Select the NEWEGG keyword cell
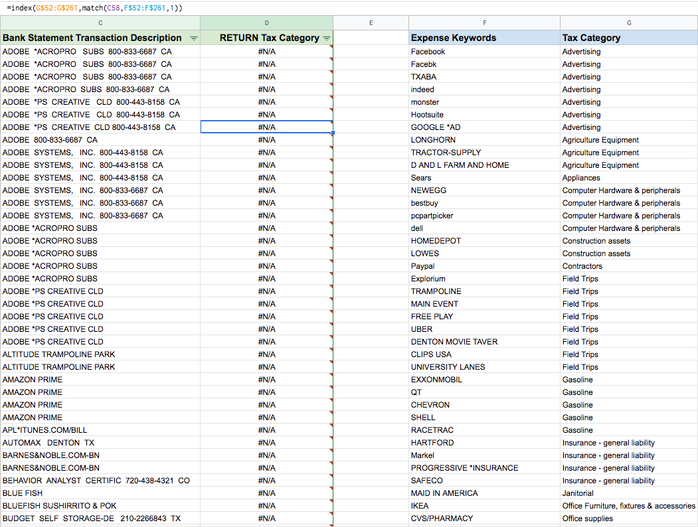 coord(484,190)
